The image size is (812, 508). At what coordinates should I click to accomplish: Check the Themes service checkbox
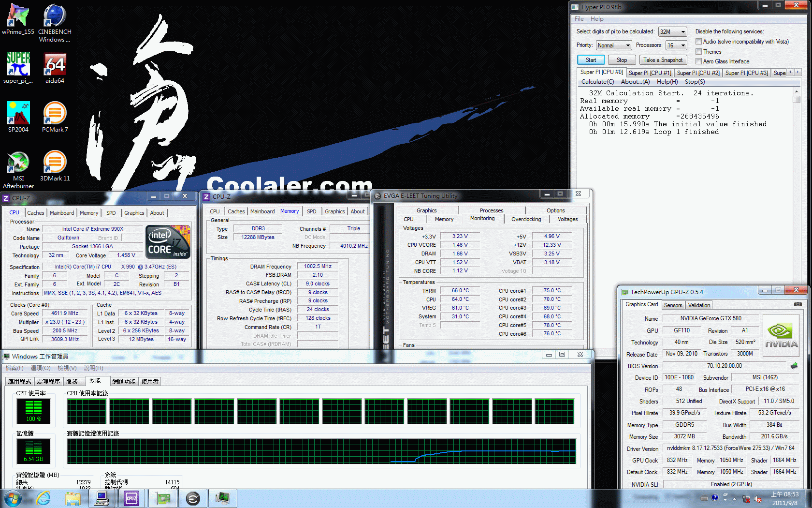pyautogui.click(x=698, y=52)
